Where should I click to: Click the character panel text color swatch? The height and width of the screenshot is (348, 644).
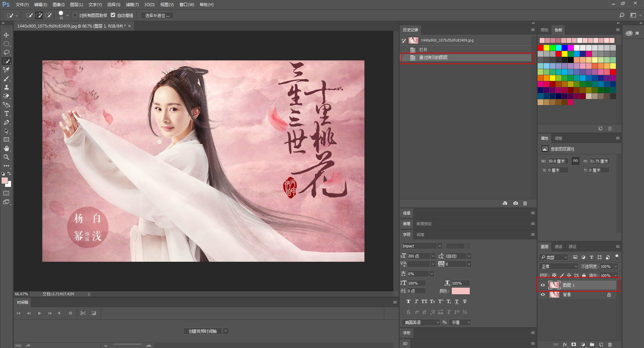[460, 291]
